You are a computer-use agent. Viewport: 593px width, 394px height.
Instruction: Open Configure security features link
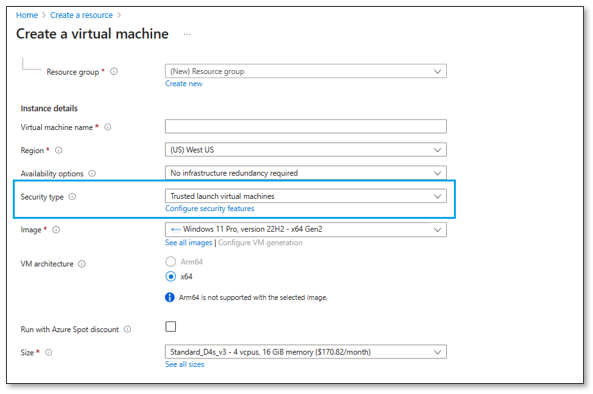point(210,208)
